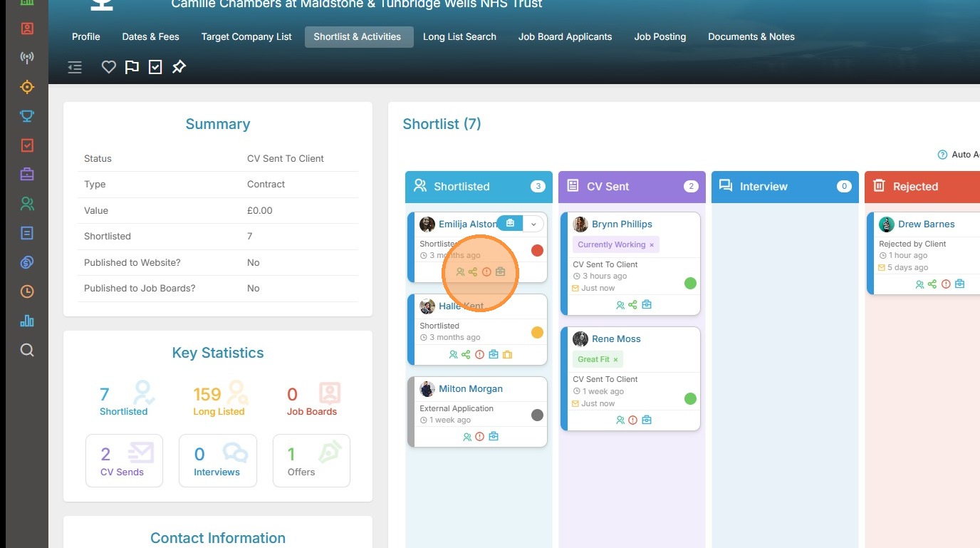Open the search magnifier in the sidebar
The height and width of the screenshot is (548, 980).
point(27,350)
